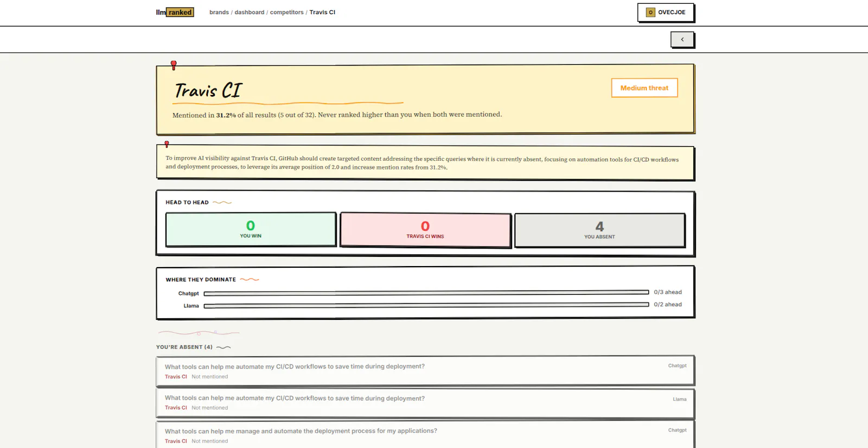Image resolution: width=868 pixels, height=448 pixels.
Task: Select the You Win score card
Action: tap(251, 230)
